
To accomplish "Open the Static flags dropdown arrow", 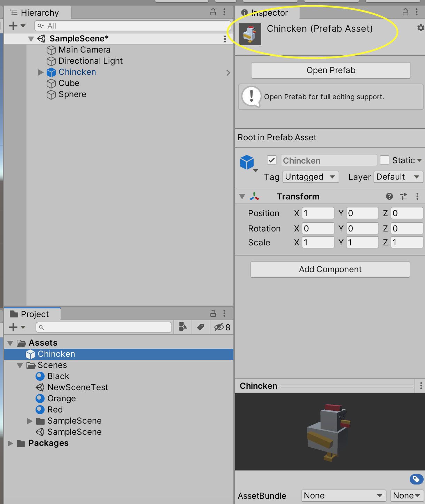I will coord(419,160).
